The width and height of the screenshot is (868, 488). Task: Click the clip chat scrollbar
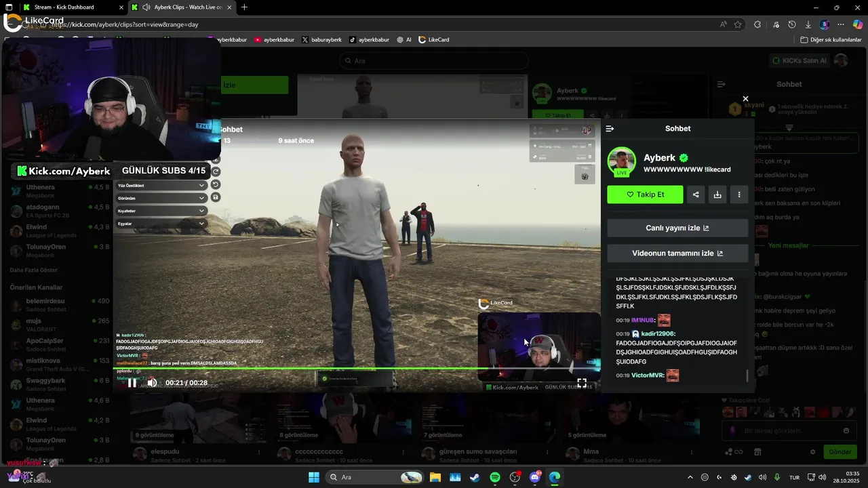point(748,375)
